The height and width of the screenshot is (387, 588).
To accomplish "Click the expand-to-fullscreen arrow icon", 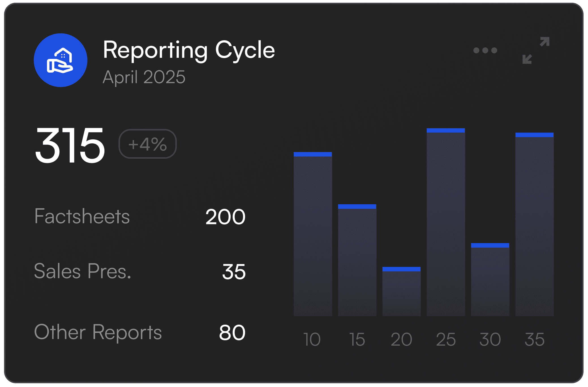I will (x=544, y=41).
